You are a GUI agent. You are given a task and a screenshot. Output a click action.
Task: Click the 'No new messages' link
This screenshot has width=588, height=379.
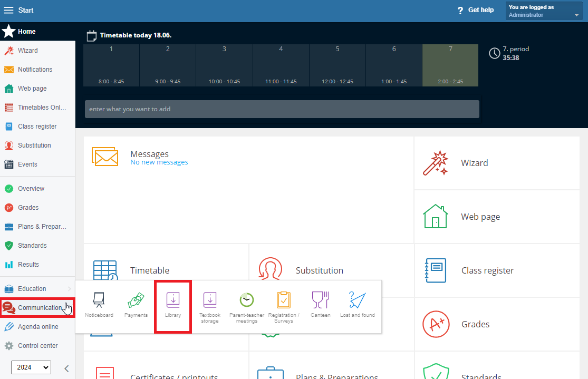pyautogui.click(x=159, y=162)
